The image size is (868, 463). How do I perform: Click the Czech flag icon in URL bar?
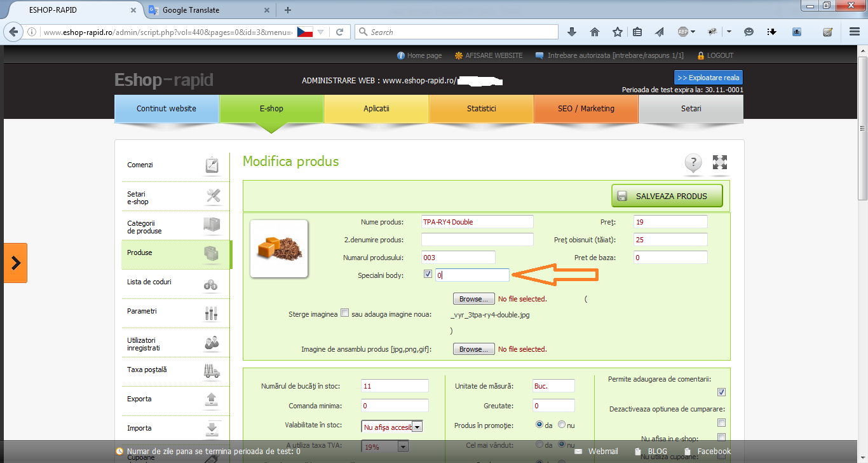pyautogui.click(x=305, y=32)
